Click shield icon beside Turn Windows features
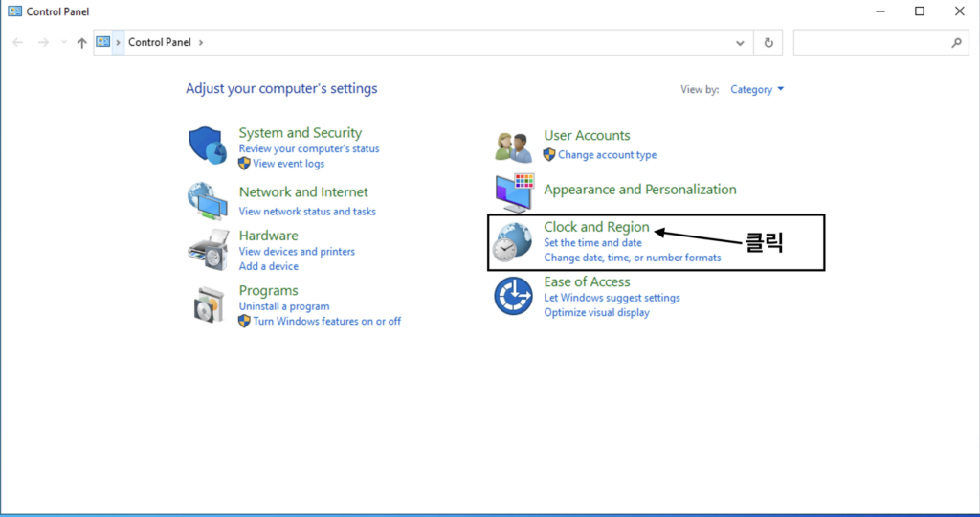Viewport: 980px width, 517px height. (x=244, y=321)
